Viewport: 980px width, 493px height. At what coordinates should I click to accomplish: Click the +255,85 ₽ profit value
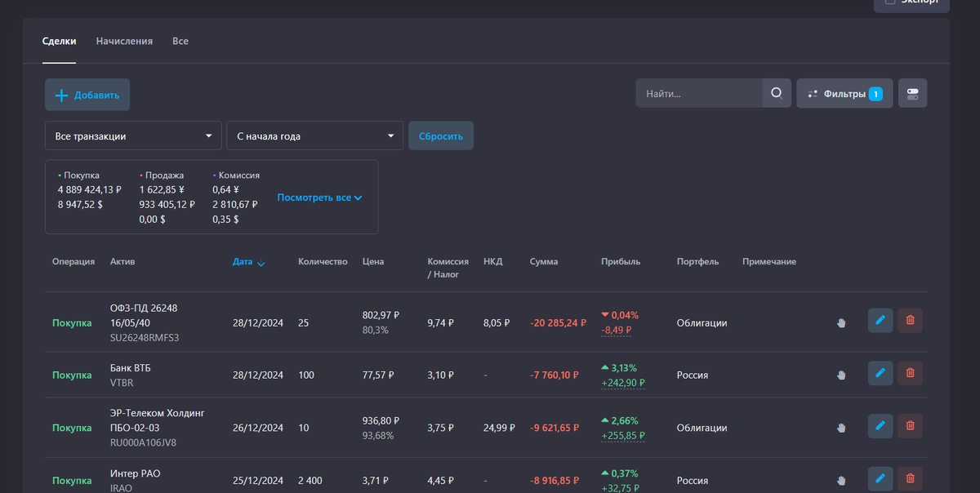tap(623, 436)
